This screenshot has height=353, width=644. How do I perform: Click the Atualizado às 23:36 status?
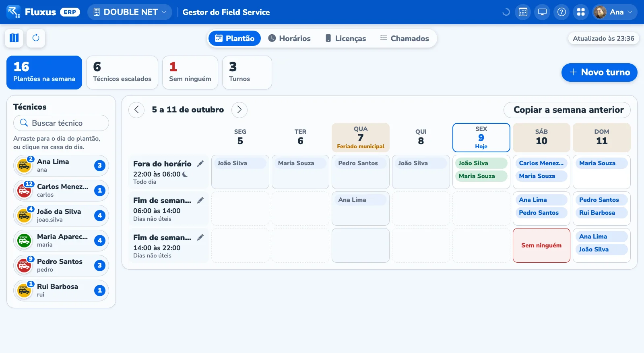(x=603, y=38)
